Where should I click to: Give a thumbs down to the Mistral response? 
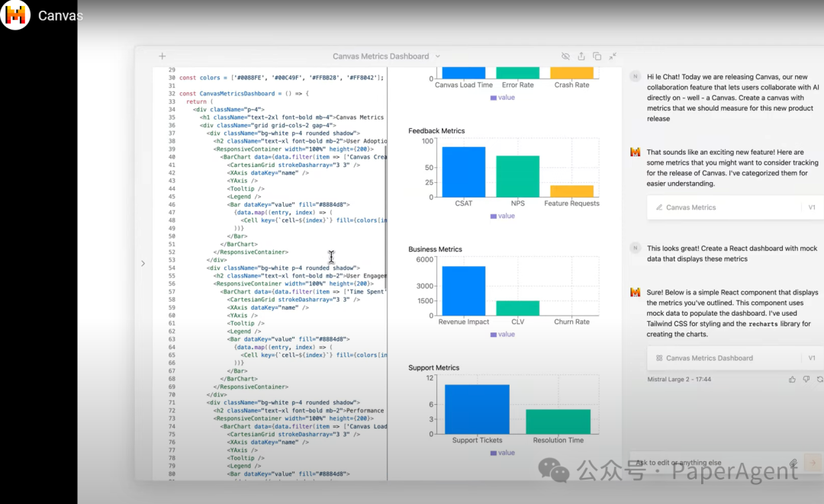806,379
